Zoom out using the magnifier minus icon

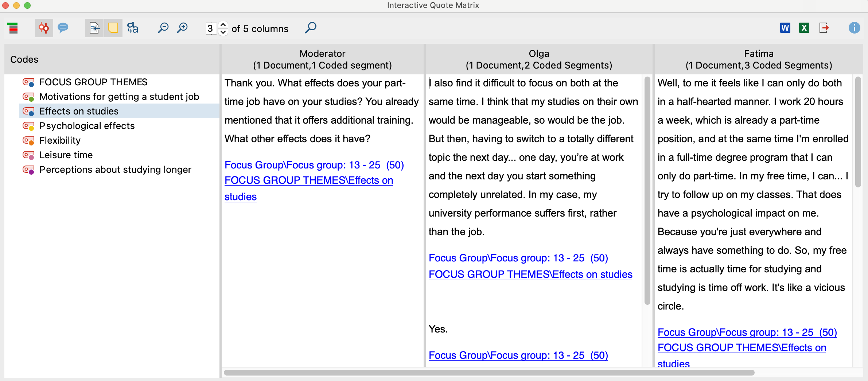(x=163, y=28)
